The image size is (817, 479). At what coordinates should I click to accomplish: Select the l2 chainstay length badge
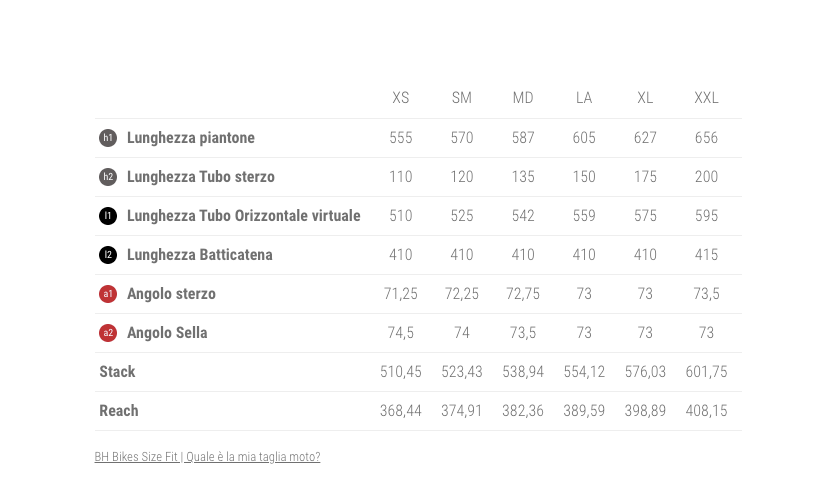tap(108, 255)
